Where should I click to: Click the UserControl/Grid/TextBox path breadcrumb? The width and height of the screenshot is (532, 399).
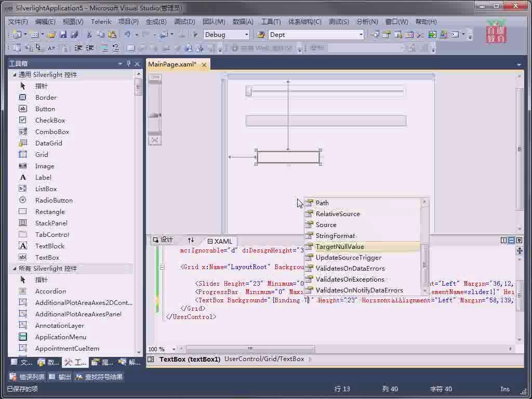tap(264, 359)
